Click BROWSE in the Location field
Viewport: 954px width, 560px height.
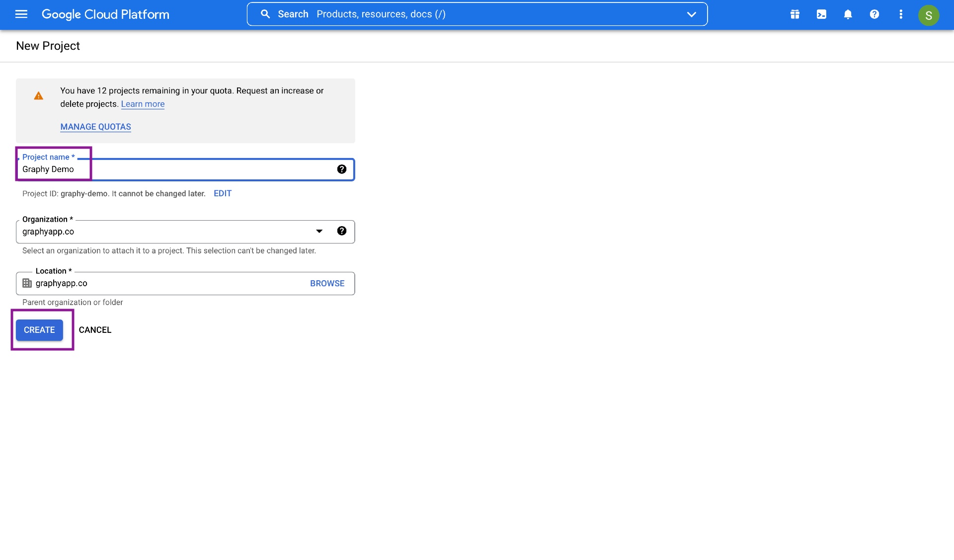click(x=327, y=283)
